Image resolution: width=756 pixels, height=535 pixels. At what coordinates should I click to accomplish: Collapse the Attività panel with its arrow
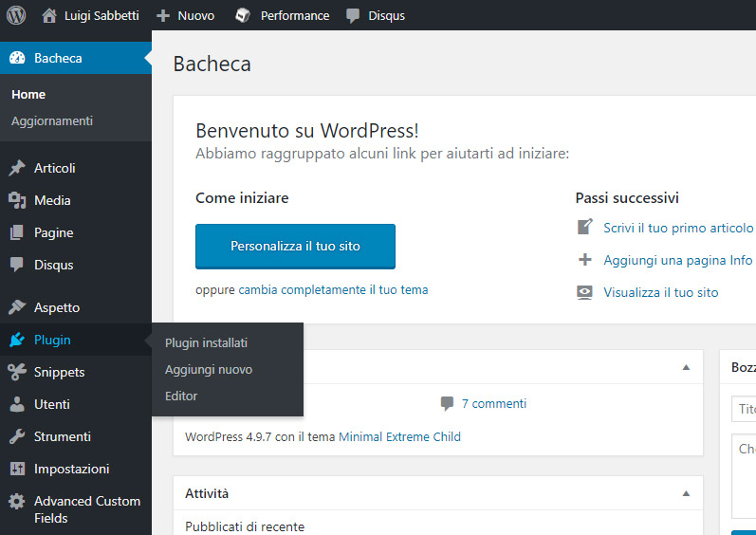coord(686,493)
